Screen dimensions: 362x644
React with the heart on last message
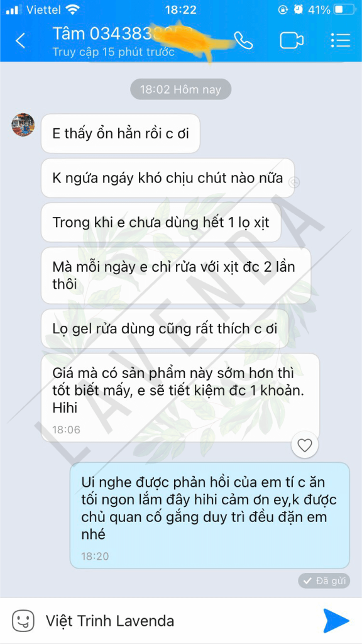[x=305, y=445]
